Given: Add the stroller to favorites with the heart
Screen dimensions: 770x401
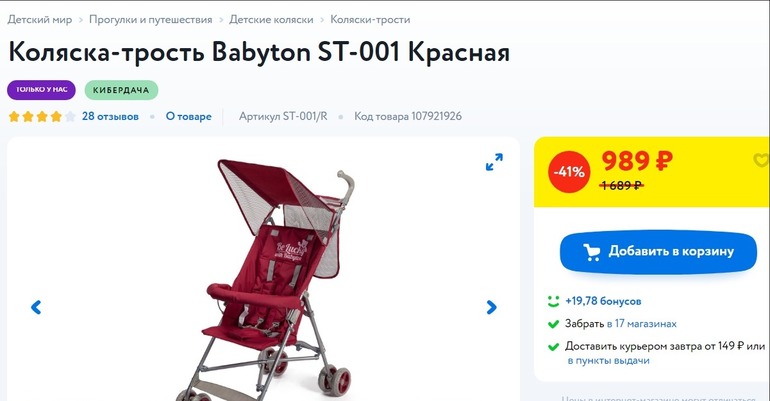Looking at the screenshot, I should click(x=761, y=160).
